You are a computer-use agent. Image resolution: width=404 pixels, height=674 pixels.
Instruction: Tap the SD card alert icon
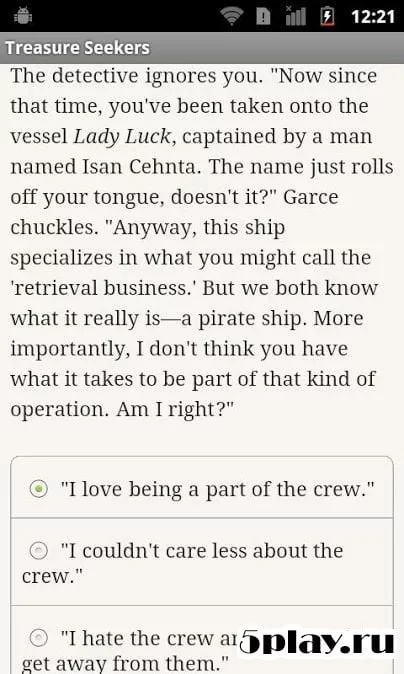263,16
